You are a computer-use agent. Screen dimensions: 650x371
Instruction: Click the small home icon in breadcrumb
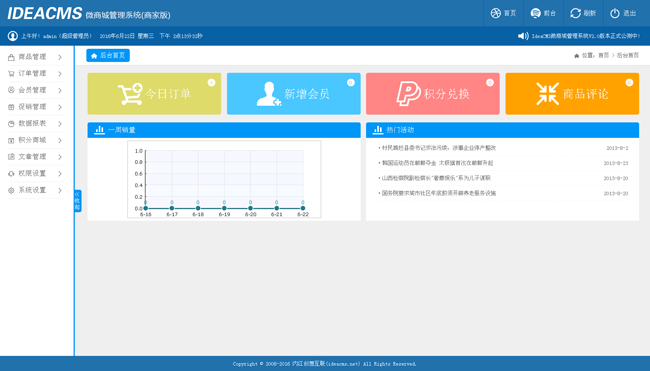pyautogui.click(x=577, y=56)
